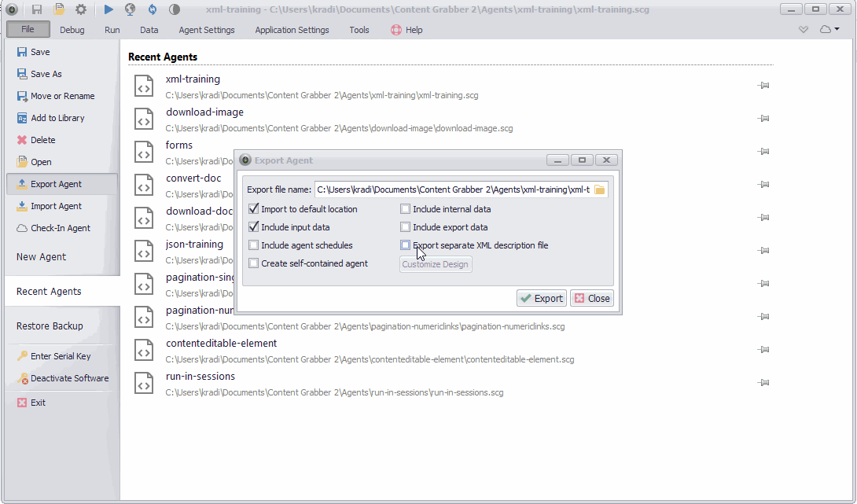857x504 pixels.
Task: Click the half-circle contrast icon in the toolbar
Action: 174,9
